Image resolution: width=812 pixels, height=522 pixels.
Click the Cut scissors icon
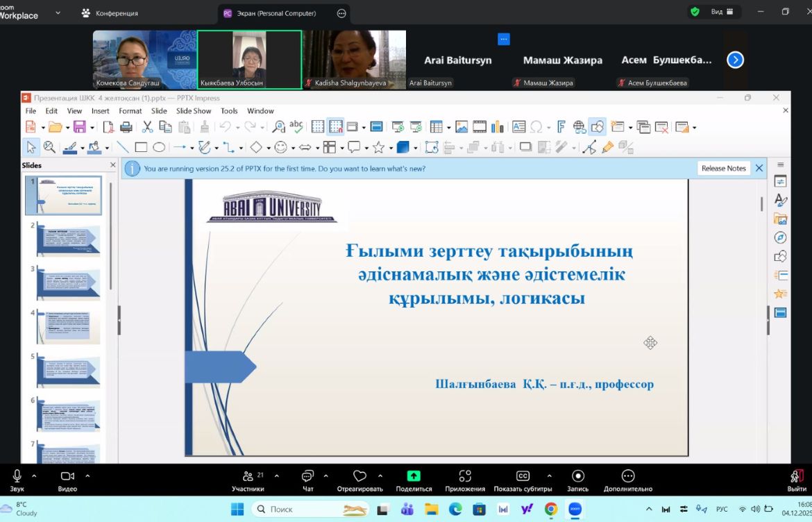[x=147, y=127]
